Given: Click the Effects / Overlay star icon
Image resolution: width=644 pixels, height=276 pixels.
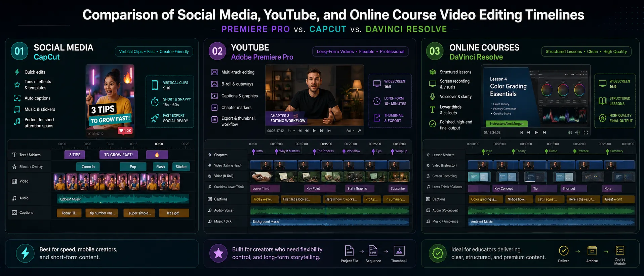Looking at the screenshot, I should pos(14,167).
